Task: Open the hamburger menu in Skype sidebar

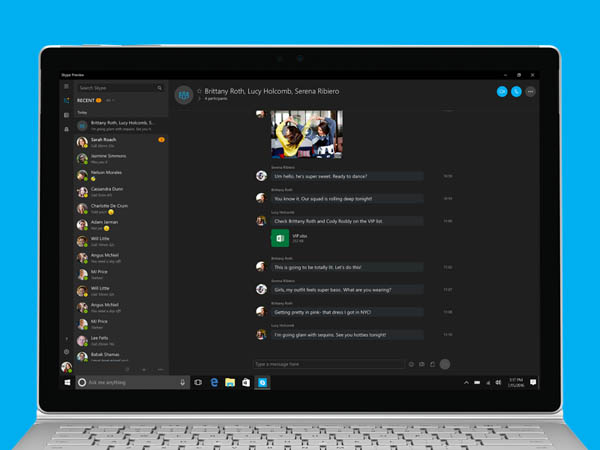Action: click(x=67, y=86)
